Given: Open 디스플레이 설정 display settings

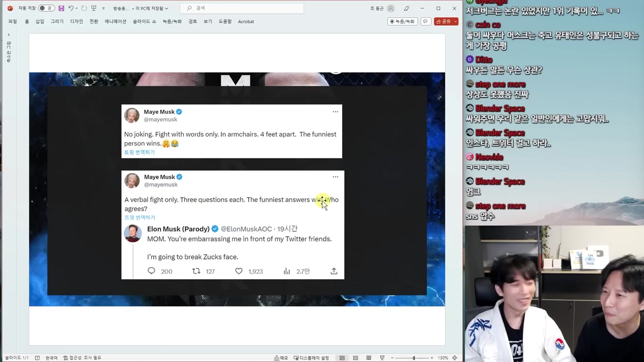Looking at the screenshot, I should coord(311,358).
